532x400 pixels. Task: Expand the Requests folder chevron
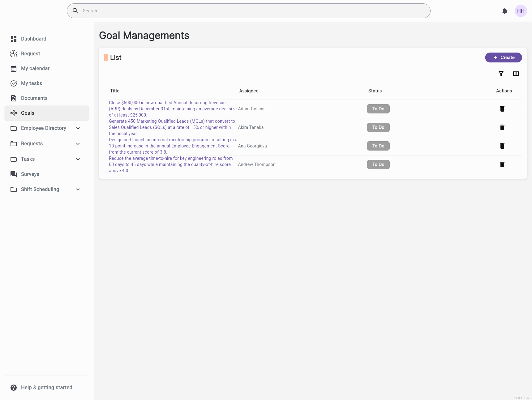(78, 144)
